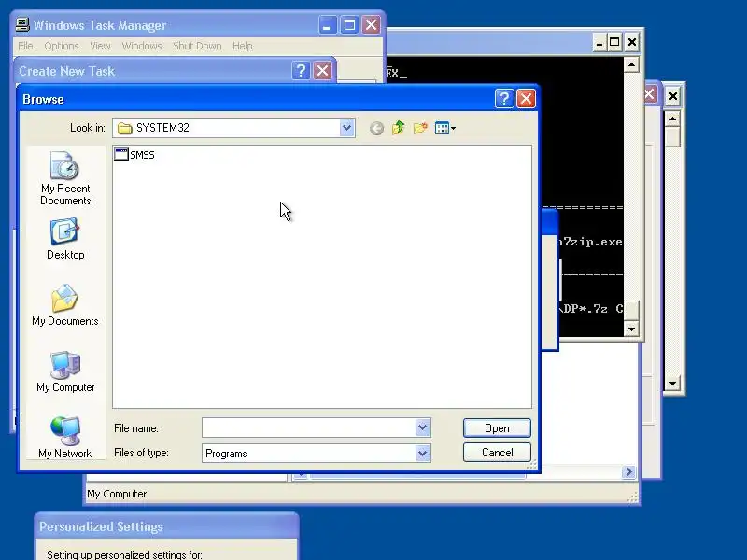This screenshot has width=747, height=560.
Task: Click the Browse dialog help question button
Action: click(x=504, y=99)
